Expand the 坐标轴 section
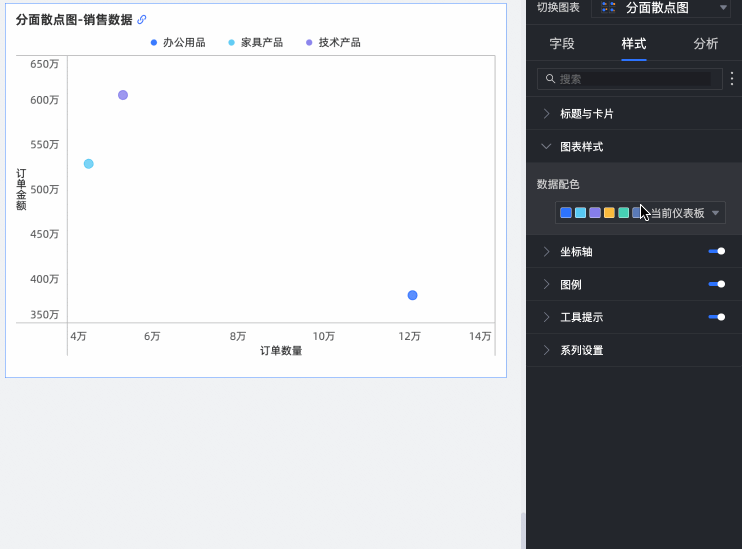742x549 pixels. click(x=547, y=251)
